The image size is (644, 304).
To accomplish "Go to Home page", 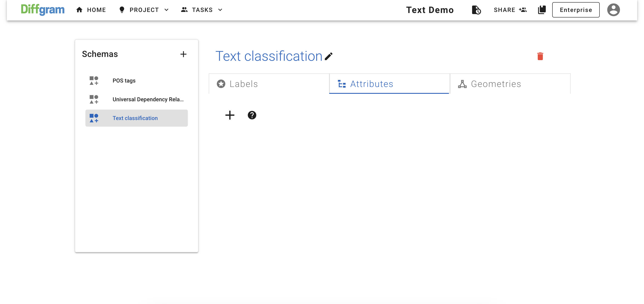I will click(x=91, y=10).
